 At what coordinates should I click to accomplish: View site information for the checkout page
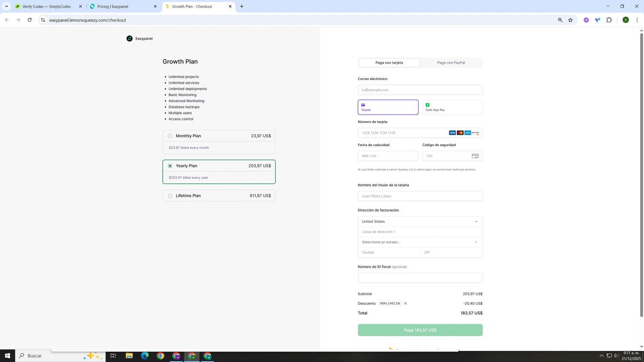(x=43, y=20)
